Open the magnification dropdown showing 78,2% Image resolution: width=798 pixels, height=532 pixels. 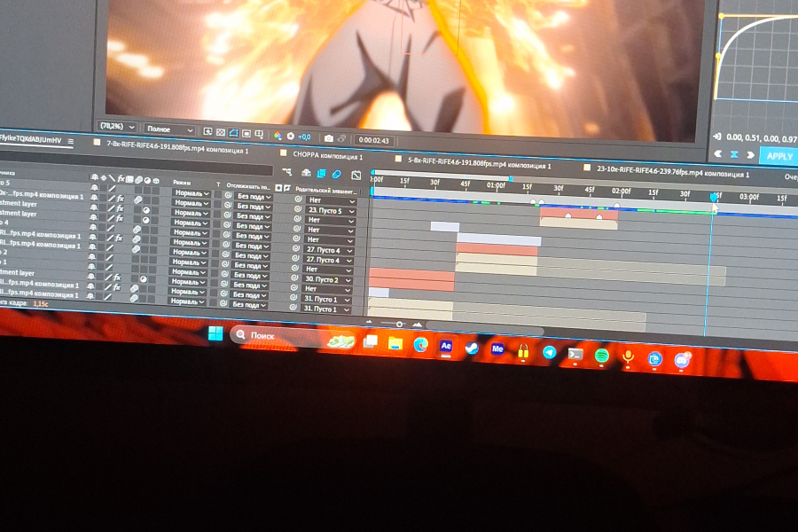point(118,126)
